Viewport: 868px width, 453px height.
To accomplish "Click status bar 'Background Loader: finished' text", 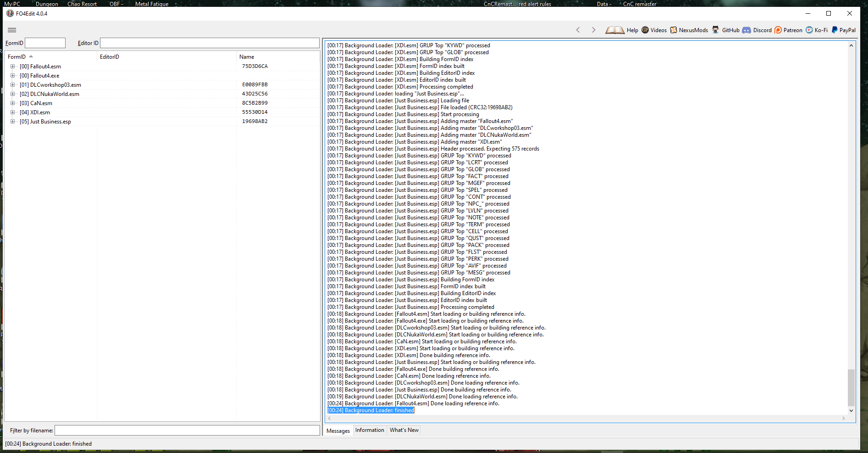I will pos(48,444).
